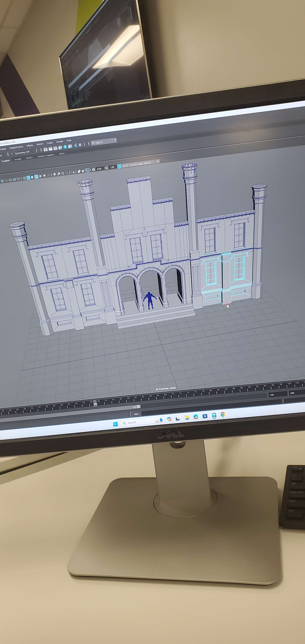Click the exposure icon beside 0.00

tap(94, 169)
